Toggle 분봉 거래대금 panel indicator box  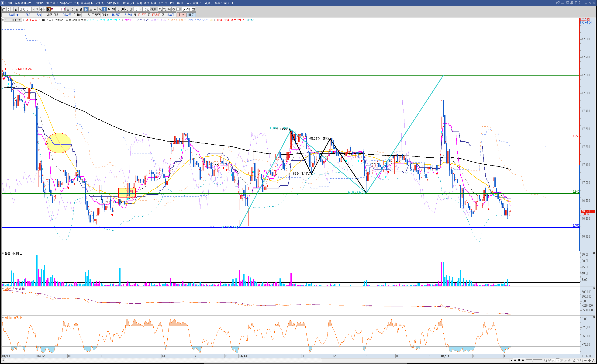(x=3, y=253)
